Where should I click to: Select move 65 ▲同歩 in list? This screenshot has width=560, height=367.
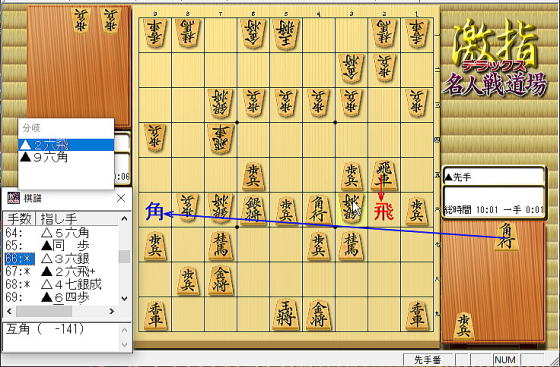[61, 246]
